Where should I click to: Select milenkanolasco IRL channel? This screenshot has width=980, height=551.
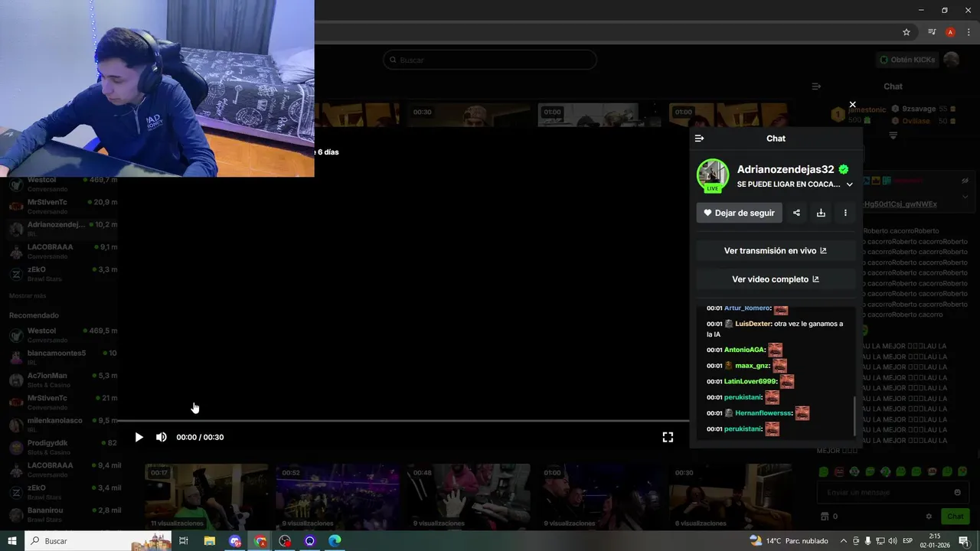tap(63, 425)
